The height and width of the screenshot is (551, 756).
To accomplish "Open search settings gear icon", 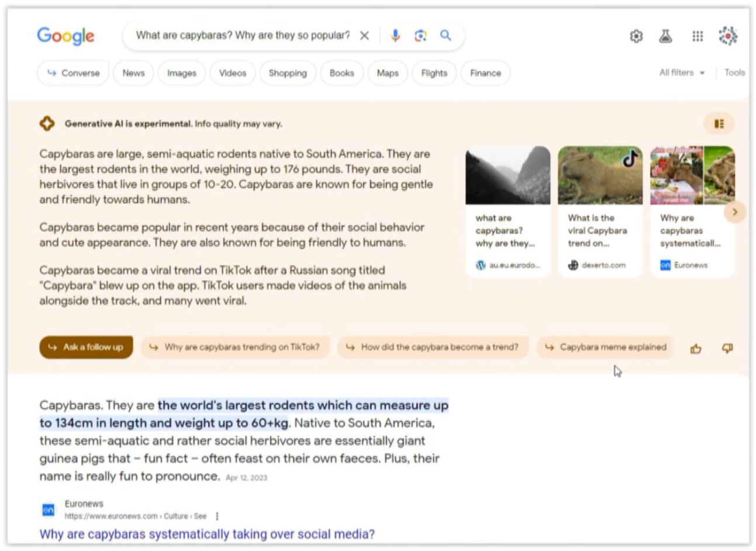I will (636, 36).
